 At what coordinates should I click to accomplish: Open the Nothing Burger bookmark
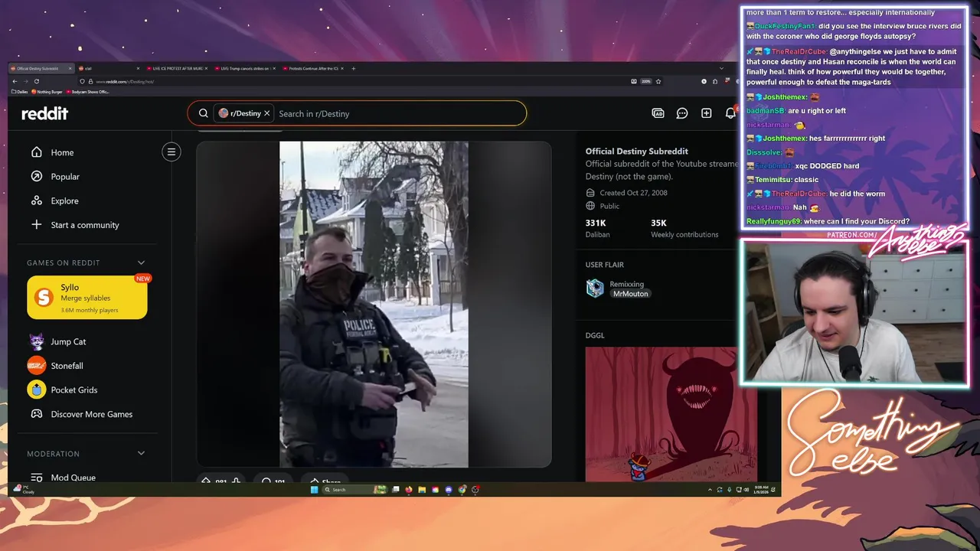tap(47, 92)
